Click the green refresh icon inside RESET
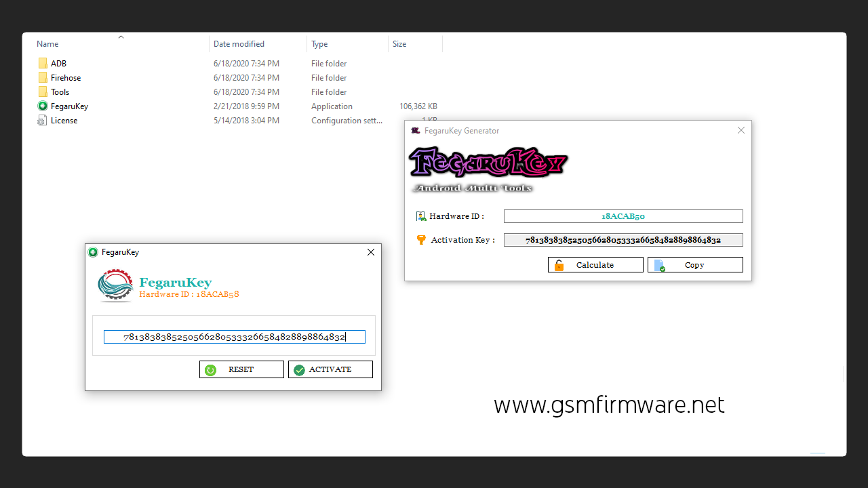868x488 pixels. pos(210,369)
